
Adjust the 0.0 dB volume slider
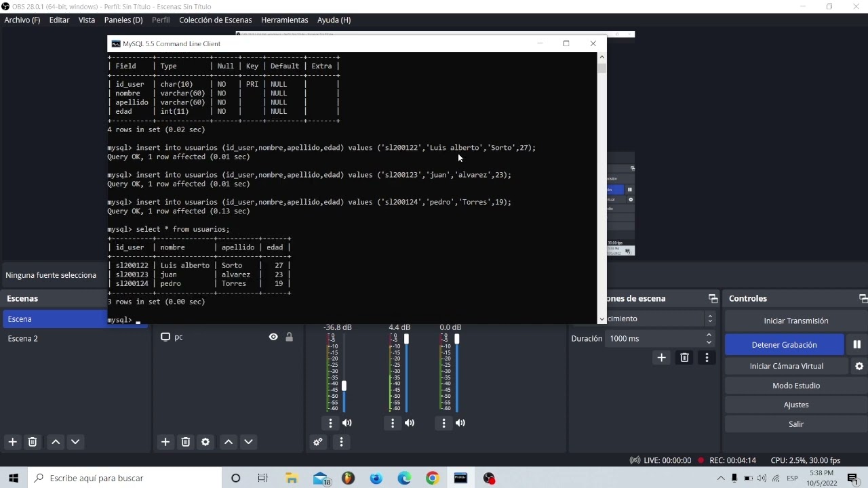(x=457, y=339)
